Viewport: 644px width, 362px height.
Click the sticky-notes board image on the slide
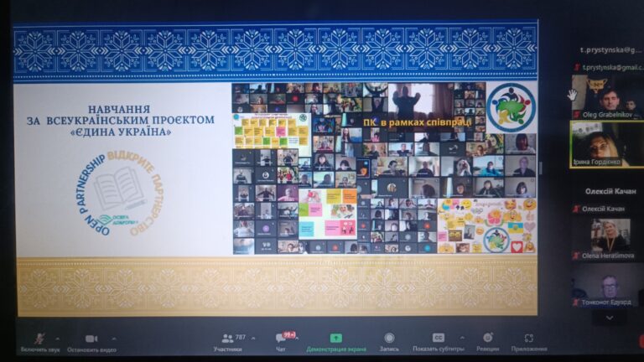[272, 131]
